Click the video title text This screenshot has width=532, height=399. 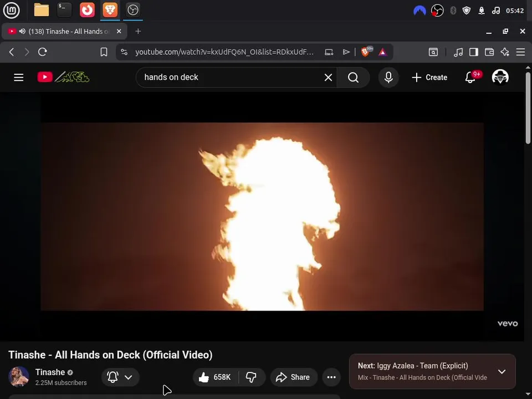(110, 355)
